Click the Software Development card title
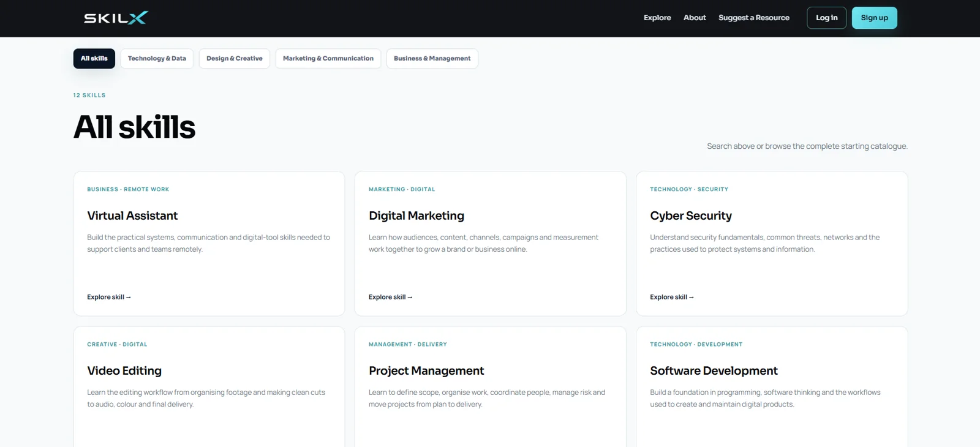The height and width of the screenshot is (447, 980). click(714, 370)
